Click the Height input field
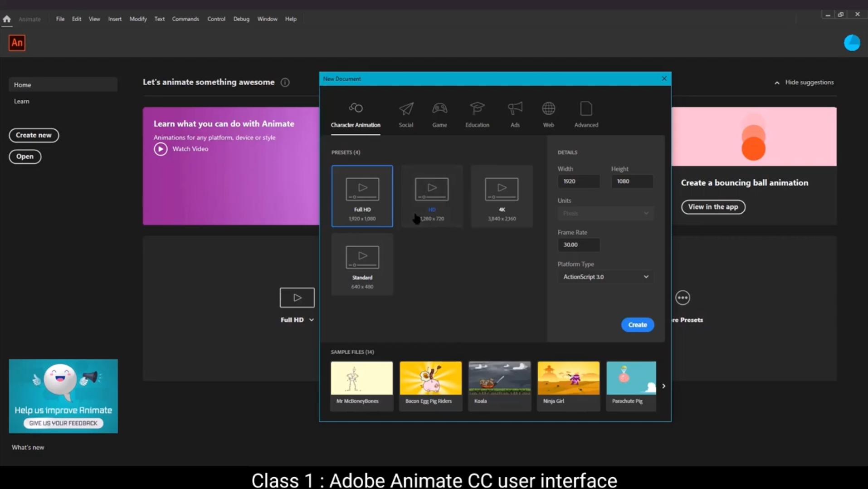Image resolution: width=868 pixels, height=489 pixels. tap(632, 181)
